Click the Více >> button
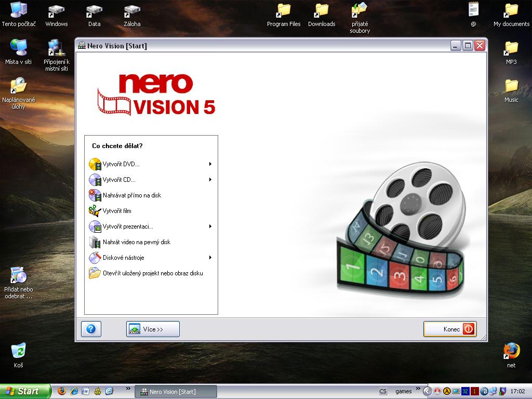 point(153,329)
